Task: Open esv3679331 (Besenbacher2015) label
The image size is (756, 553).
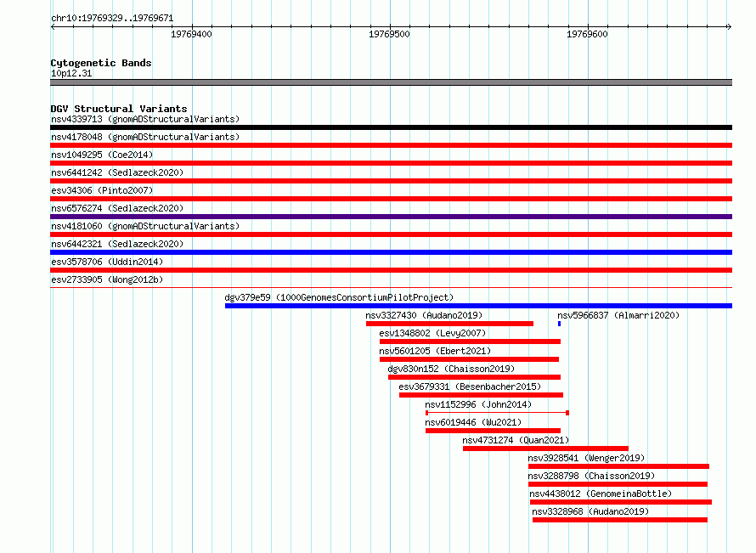Action: pyautogui.click(x=470, y=387)
